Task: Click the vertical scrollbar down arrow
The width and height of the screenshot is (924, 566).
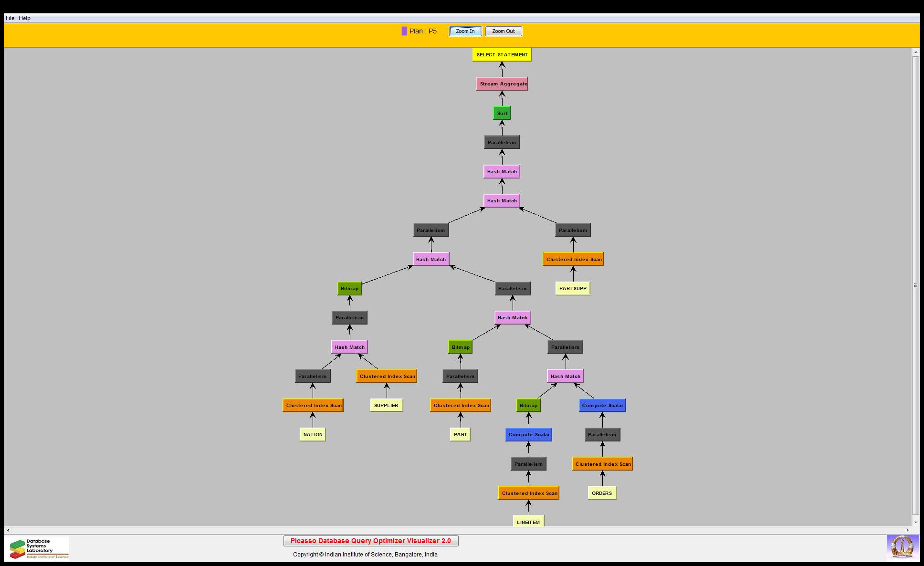Action: tap(915, 522)
